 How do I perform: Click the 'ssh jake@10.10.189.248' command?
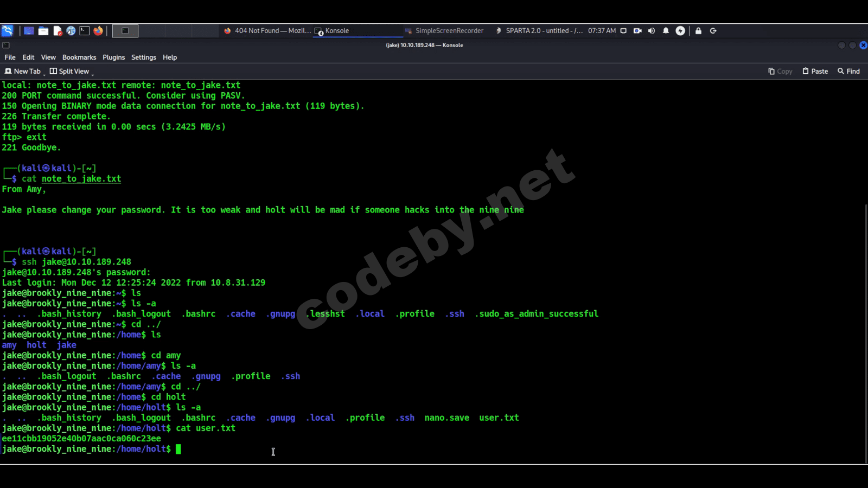[x=76, y=262]
